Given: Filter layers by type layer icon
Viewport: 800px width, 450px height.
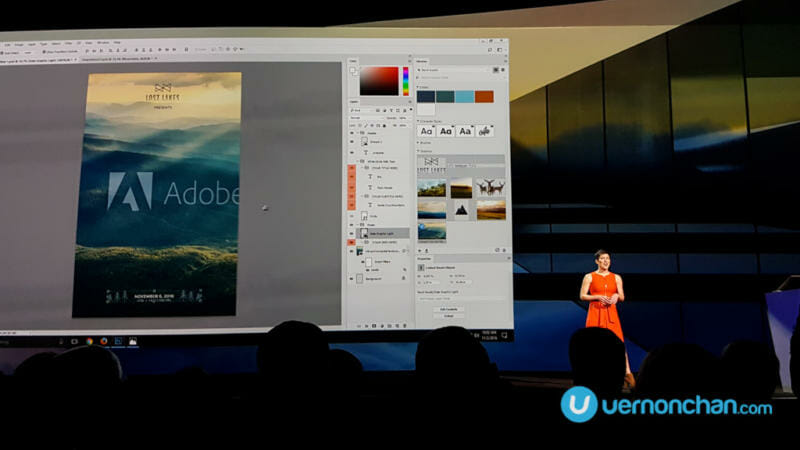Looking at the screenshot, I should (391, 111).
